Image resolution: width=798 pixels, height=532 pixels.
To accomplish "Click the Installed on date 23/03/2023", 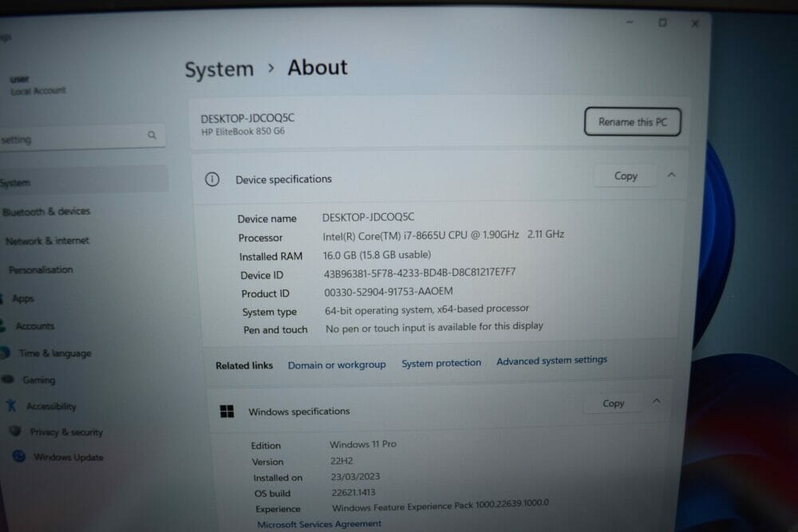I will pos(355,476).
